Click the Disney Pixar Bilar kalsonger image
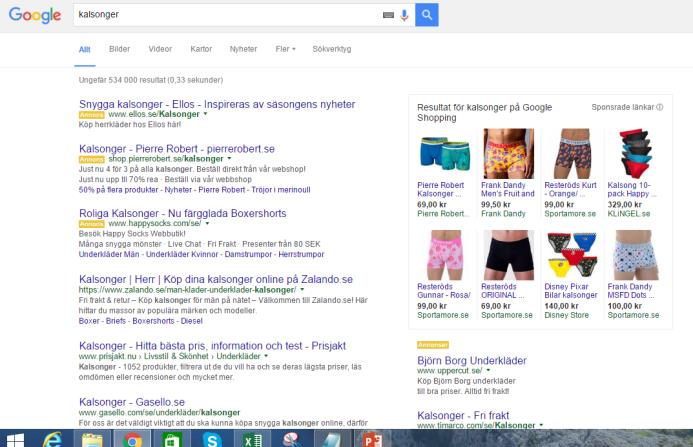The height and width of the screenshot is (447, 693). [571, 255]
